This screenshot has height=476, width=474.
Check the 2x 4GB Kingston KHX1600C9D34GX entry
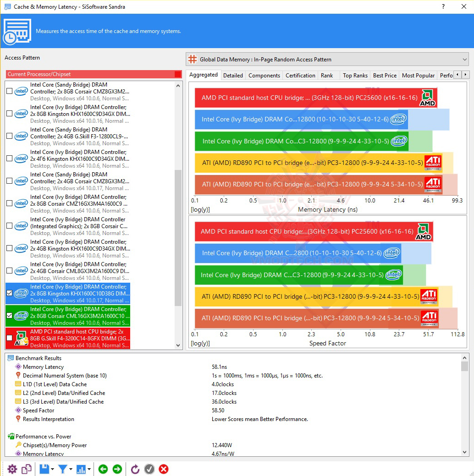(x=10, y=248)
